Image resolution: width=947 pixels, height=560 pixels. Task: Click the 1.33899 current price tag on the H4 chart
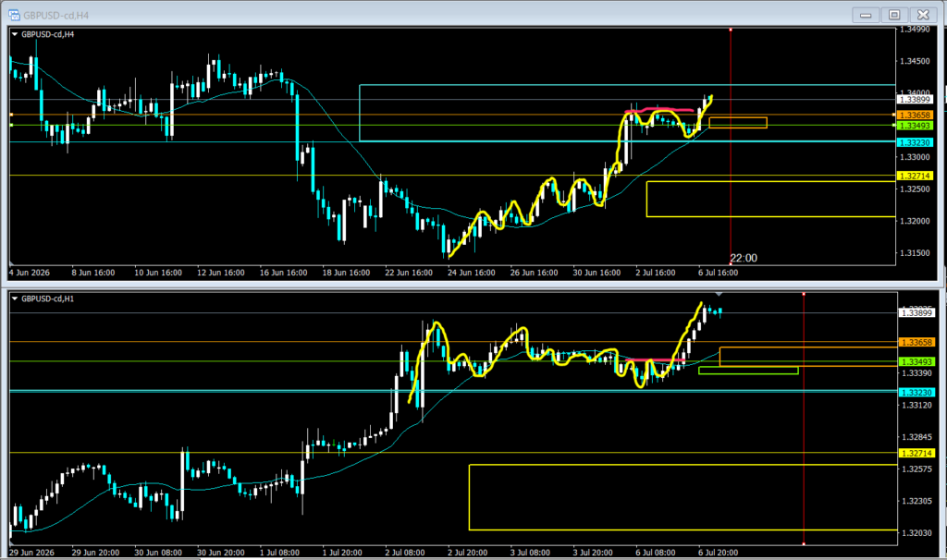(x=915, y=100)
